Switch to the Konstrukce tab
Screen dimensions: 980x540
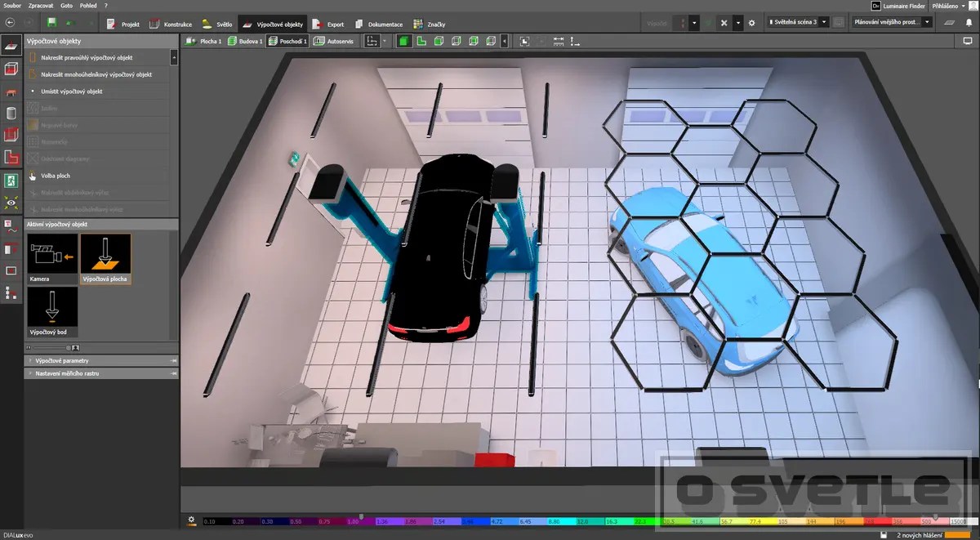coord(171,24)
